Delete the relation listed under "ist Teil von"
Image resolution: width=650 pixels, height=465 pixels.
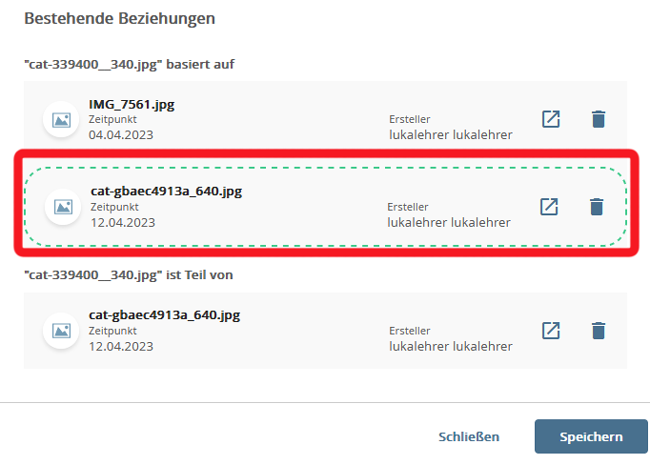click(598, 330)
